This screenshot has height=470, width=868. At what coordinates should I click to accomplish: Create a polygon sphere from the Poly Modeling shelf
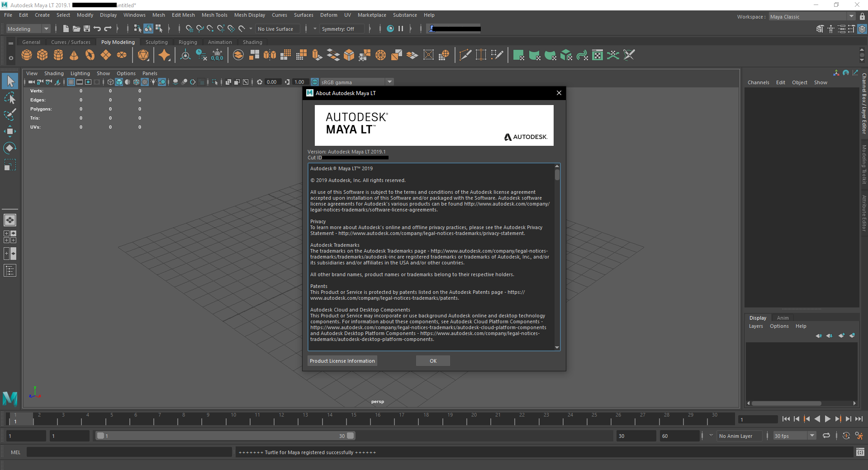pyautogui.click(x=26, y=55)
